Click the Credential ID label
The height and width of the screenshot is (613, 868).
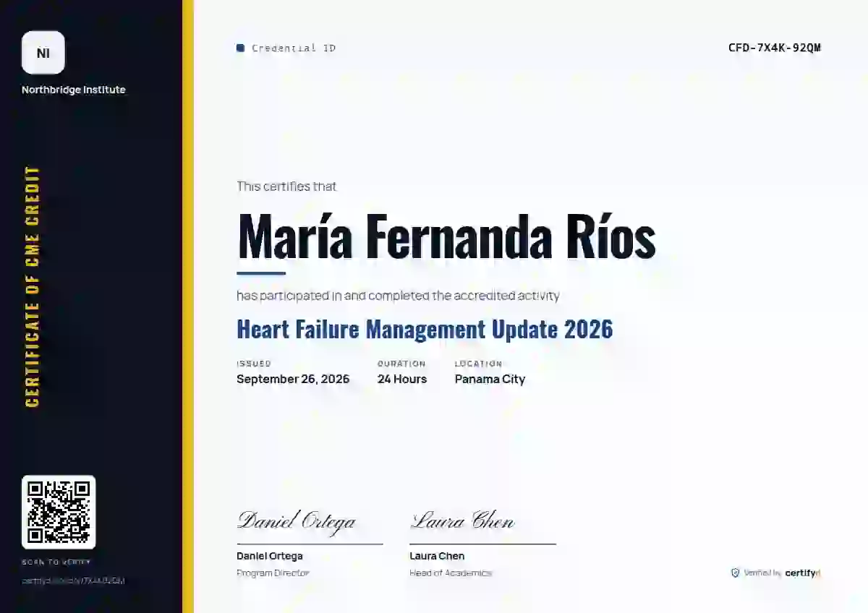294,48
